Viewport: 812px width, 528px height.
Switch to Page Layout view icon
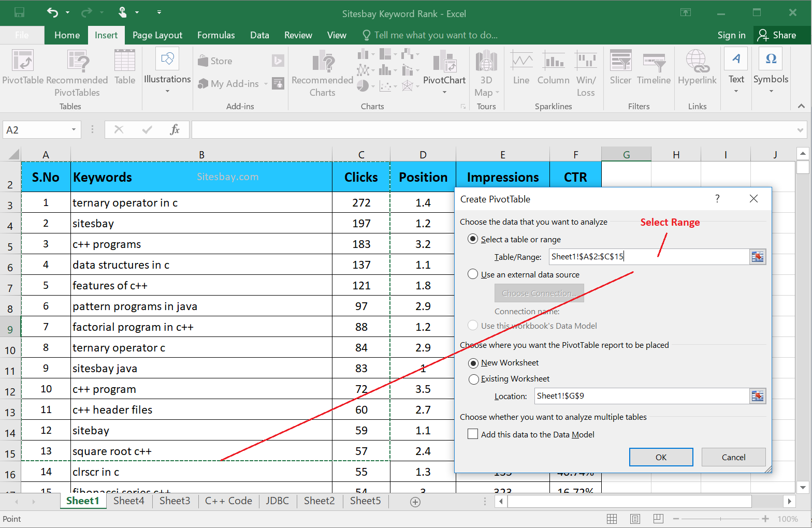pyautogui.click(x=635, y=519)
